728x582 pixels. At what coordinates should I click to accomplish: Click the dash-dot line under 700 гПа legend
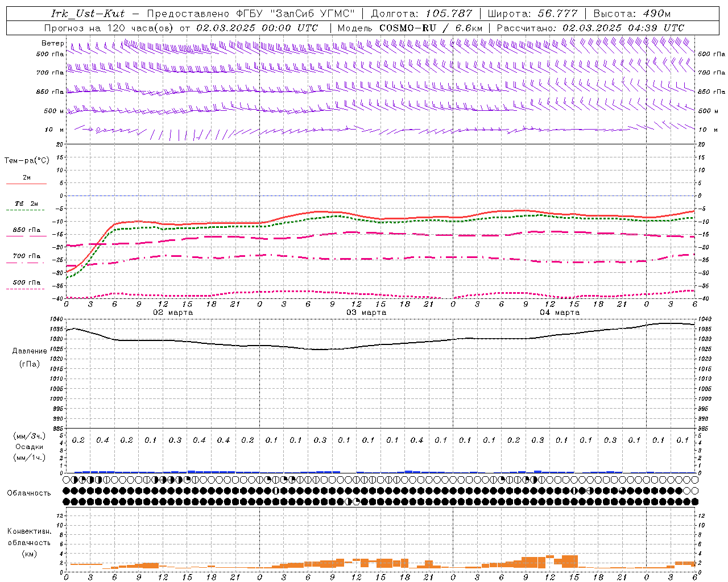click(26, 263)
